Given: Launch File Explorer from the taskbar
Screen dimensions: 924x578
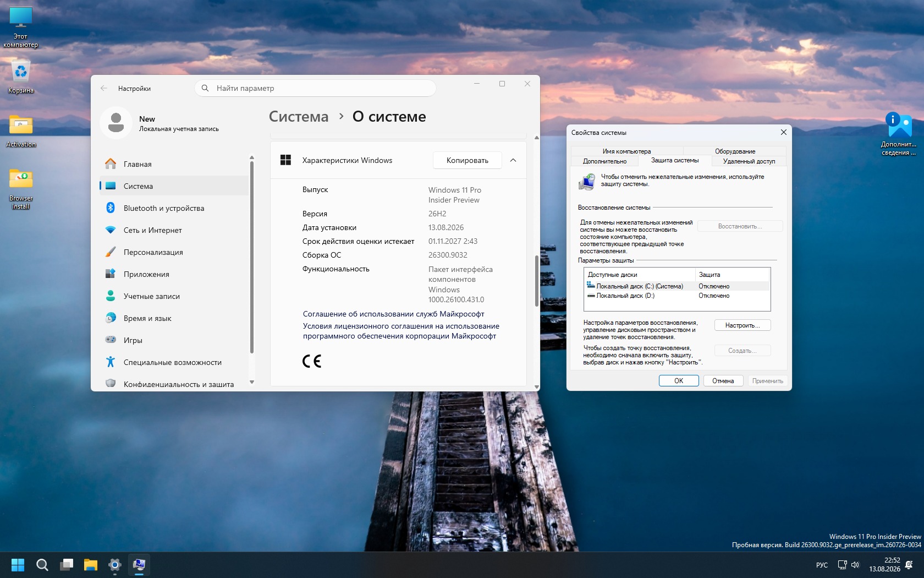Looking at the screenshot, I should tap(91, 565).
